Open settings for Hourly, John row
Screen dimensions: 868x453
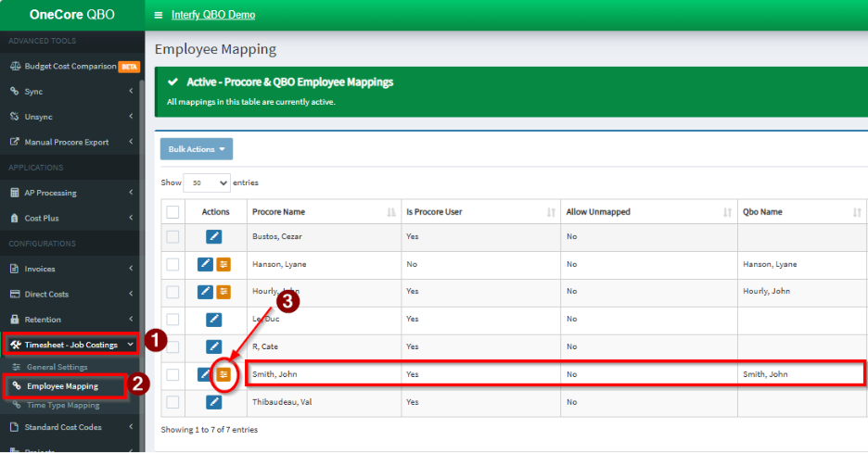(223, 292)
